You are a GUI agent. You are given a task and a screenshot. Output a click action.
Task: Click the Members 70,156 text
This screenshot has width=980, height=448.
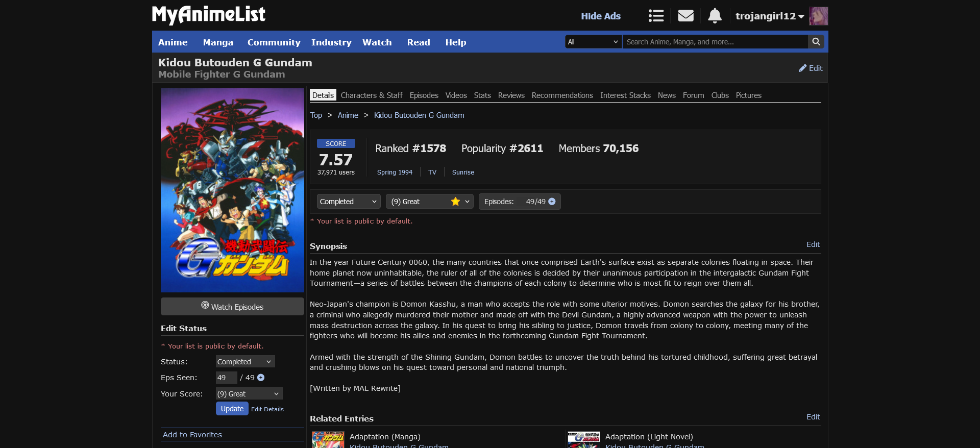[598, 148]
